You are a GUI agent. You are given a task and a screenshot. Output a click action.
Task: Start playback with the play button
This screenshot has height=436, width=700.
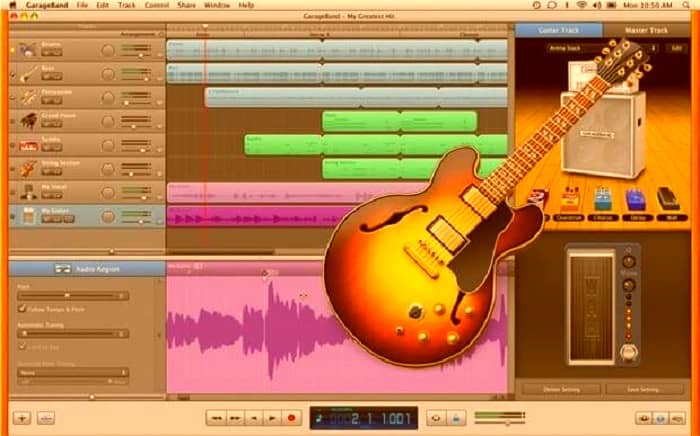tap(272, 418)
